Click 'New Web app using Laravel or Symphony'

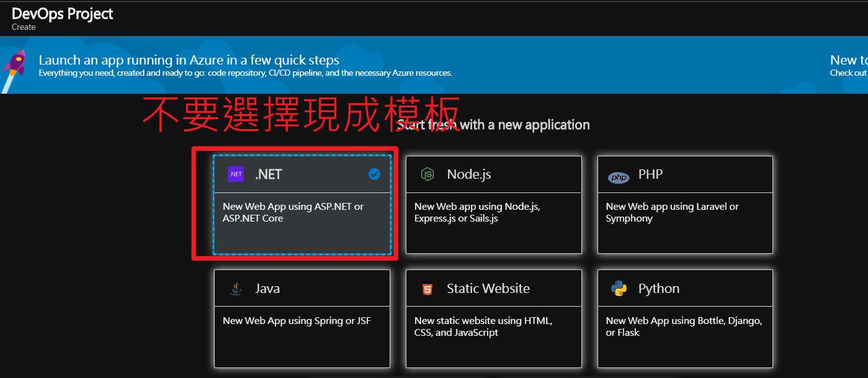(672, 212)
